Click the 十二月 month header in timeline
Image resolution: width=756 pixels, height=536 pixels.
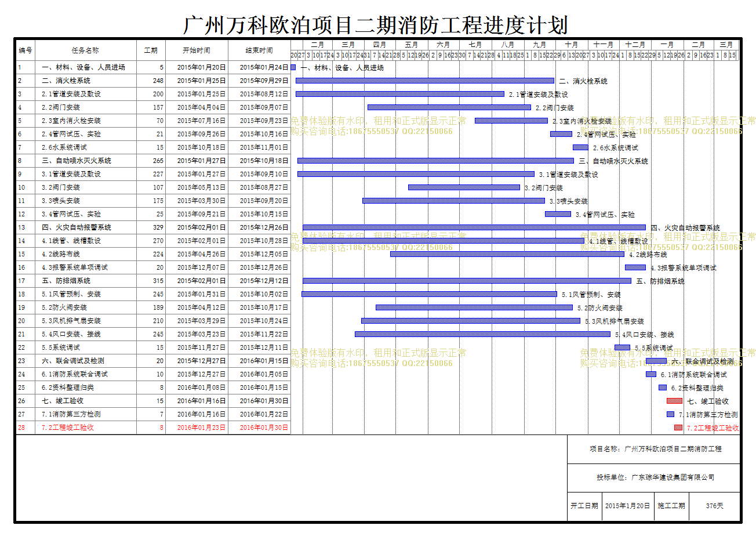(635, 45)
